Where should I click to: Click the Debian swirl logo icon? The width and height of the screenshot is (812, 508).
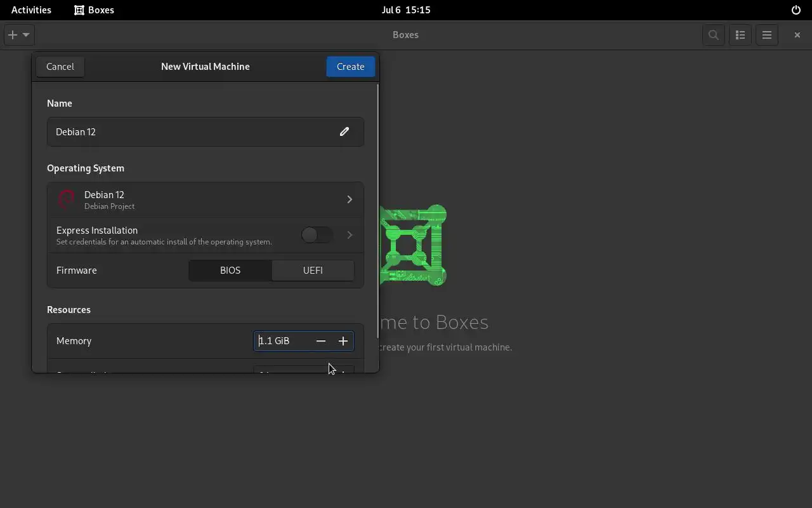pyautogui.click(x=67, y=199)
